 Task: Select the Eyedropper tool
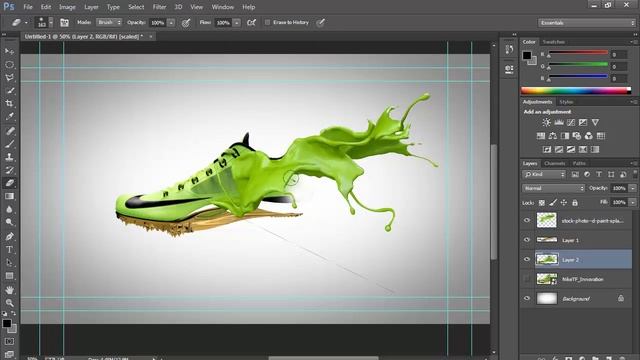pos(9,116)
